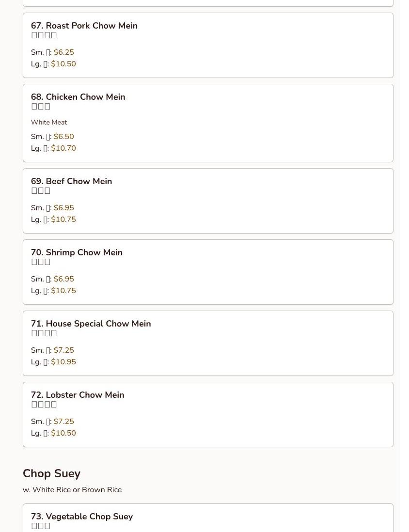Select the small Shrimp Chow Mein price

[x=63, y=279]
